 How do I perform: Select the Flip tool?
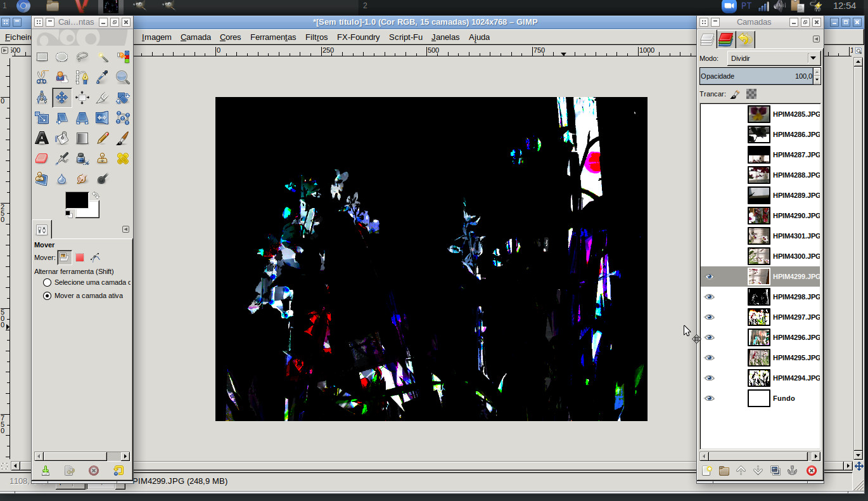tap(103, 118)
